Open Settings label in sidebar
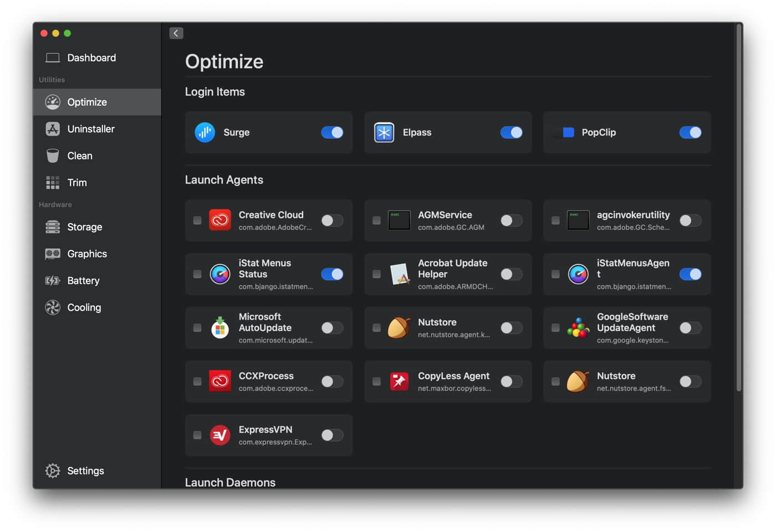 (x=85, y=470)
